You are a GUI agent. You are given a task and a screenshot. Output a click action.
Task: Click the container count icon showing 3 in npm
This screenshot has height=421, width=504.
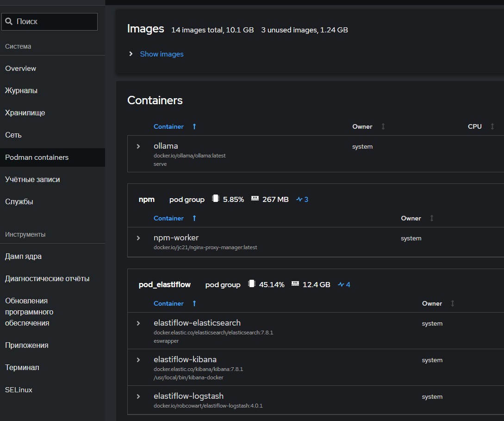[x=299, y=200]
